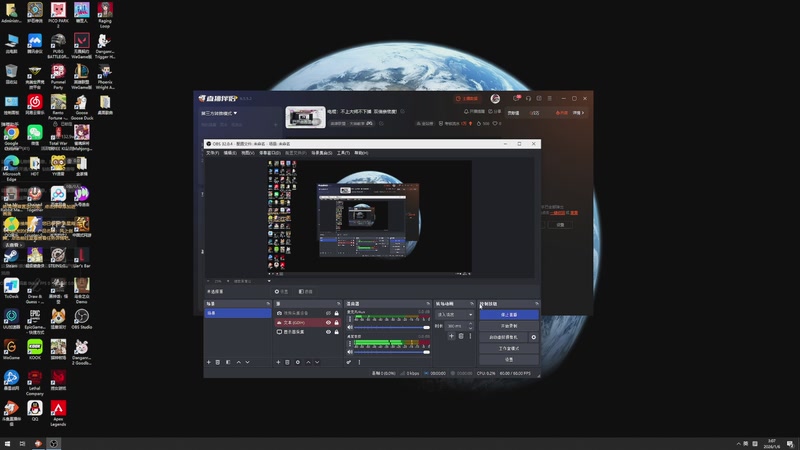The width and height of the screenshot is (800, 450).
Task: Open the 视图(V) menu in OBS
Action: pyautogui.click(x=247, y=153)
